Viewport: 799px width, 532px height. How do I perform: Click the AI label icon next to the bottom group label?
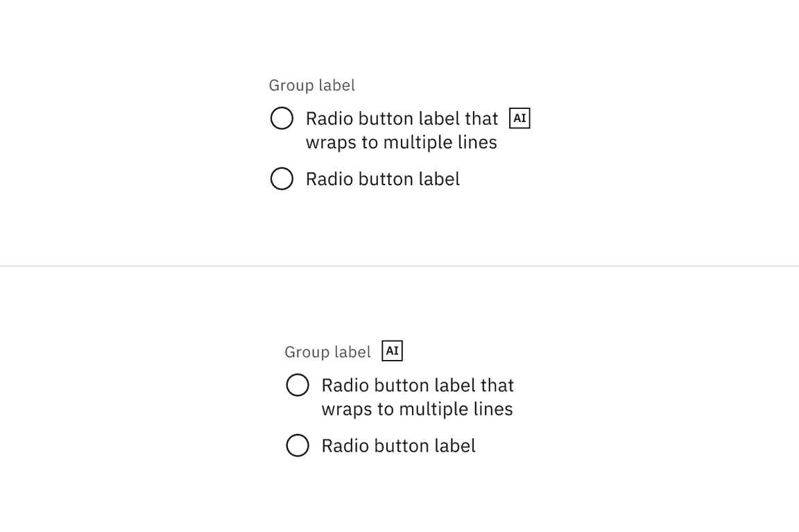pos(393,350)
